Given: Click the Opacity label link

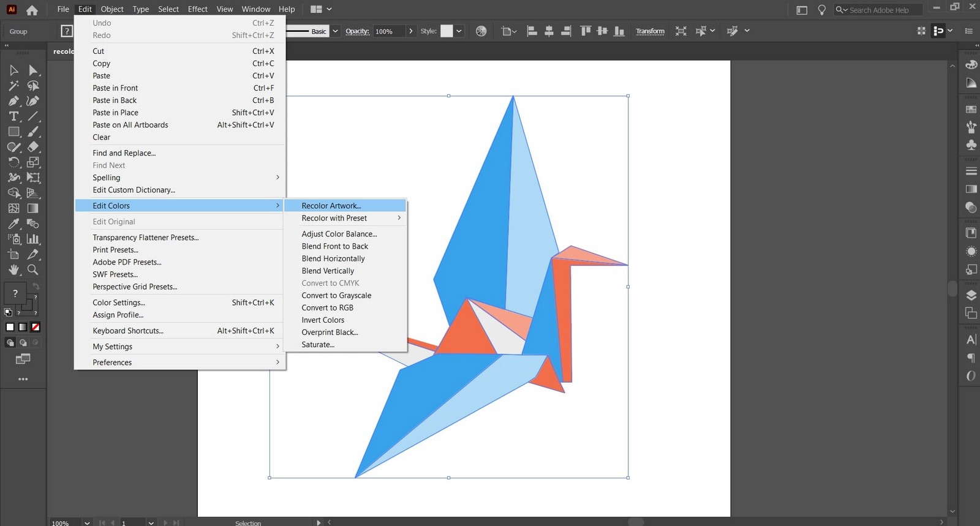Looking at the screenshot, I should pos(357,31).
